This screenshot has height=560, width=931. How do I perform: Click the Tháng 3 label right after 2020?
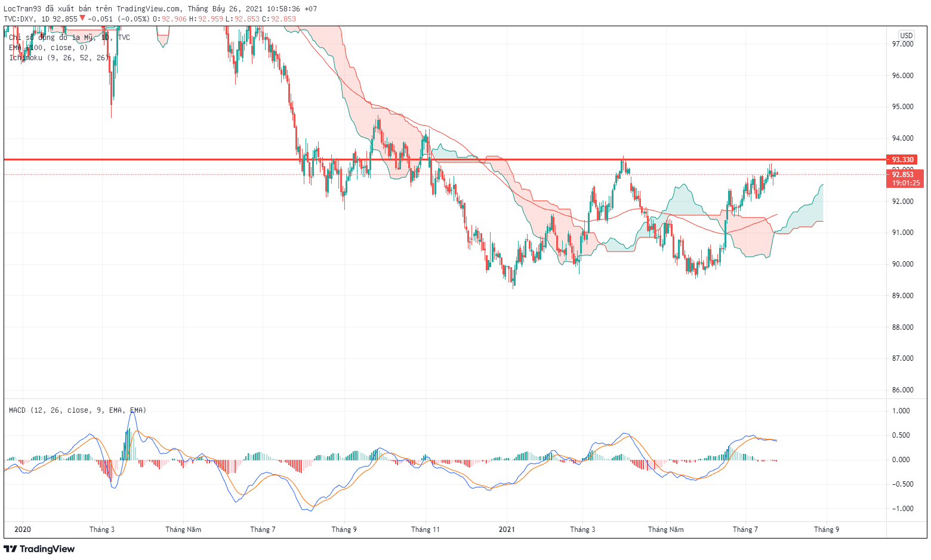click(x=102, y=530)
